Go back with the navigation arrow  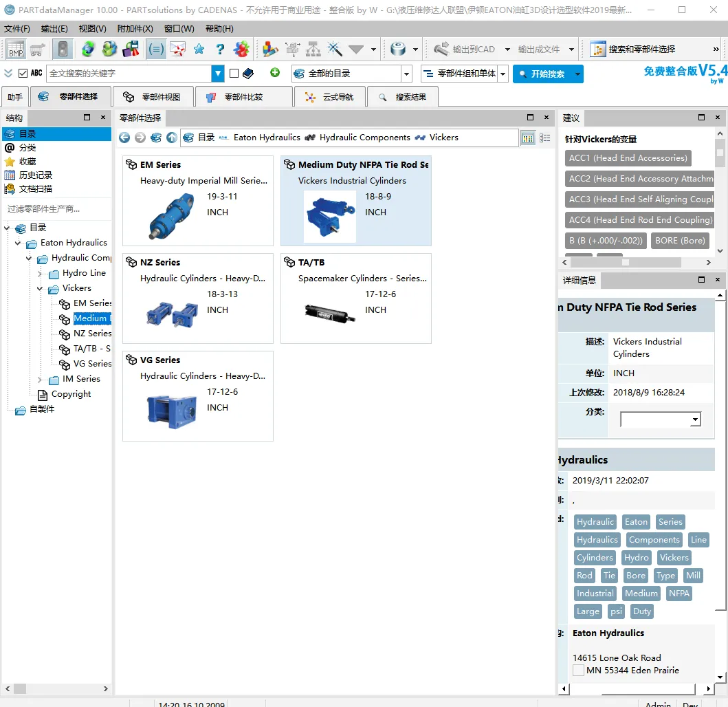point(124,138)
